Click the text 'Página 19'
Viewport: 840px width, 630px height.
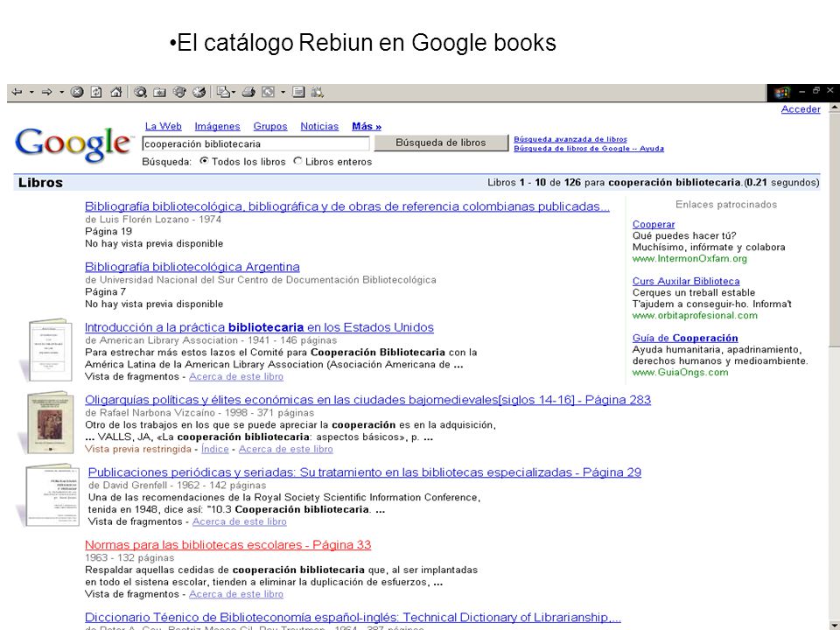(x=108, y=231)
